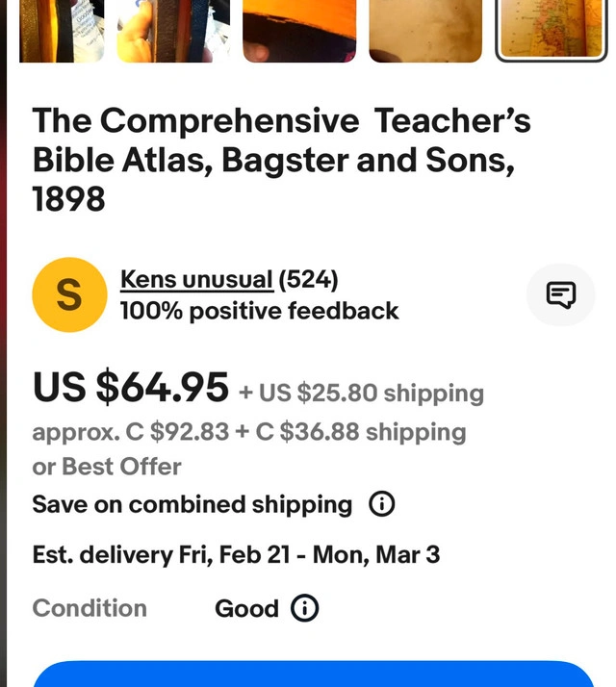Screen dimensions: 616x687
Task: View seller's 524 feedback ratings
Action: (x=308, y=280)
